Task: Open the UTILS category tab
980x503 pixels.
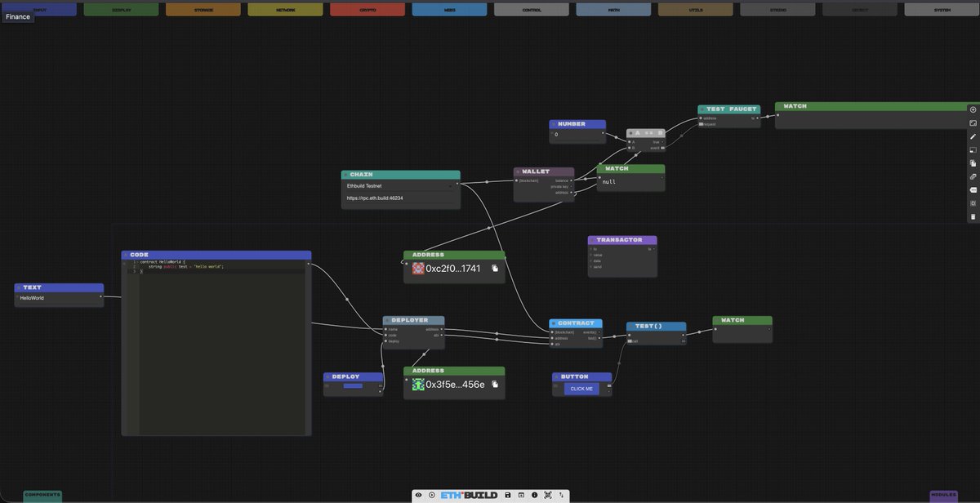Action: (696, 9)
